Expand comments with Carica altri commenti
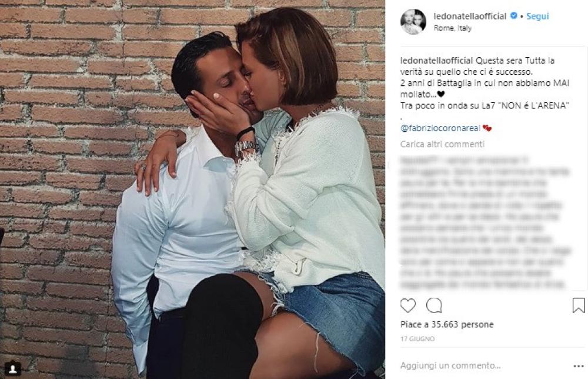The image size is (588, 379). [x=442, y=144]
